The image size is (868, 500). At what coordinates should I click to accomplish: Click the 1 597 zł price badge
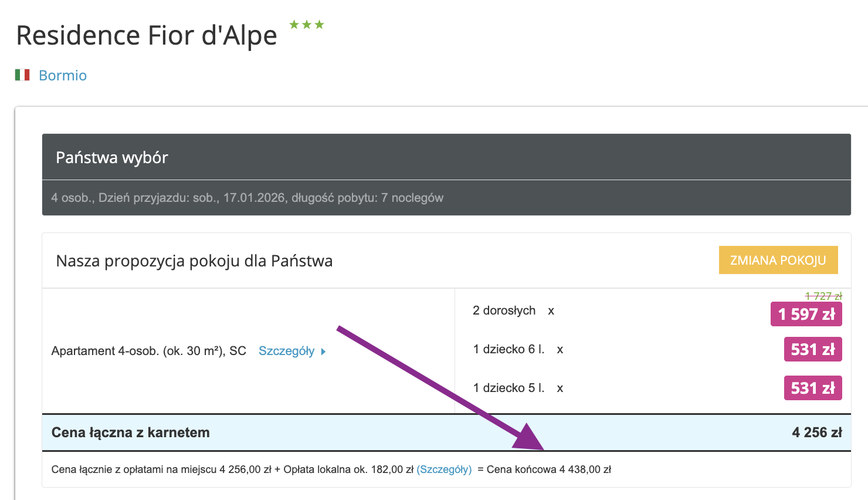click(806, 314)
